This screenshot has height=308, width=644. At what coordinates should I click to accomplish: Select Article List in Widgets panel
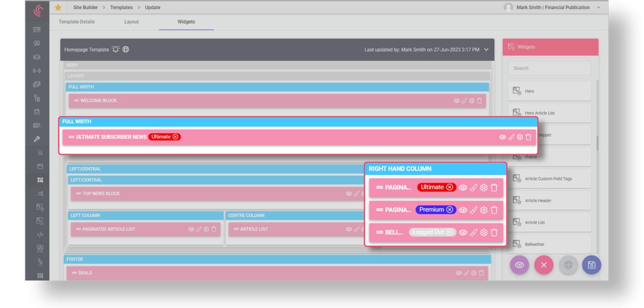(549, 222)
